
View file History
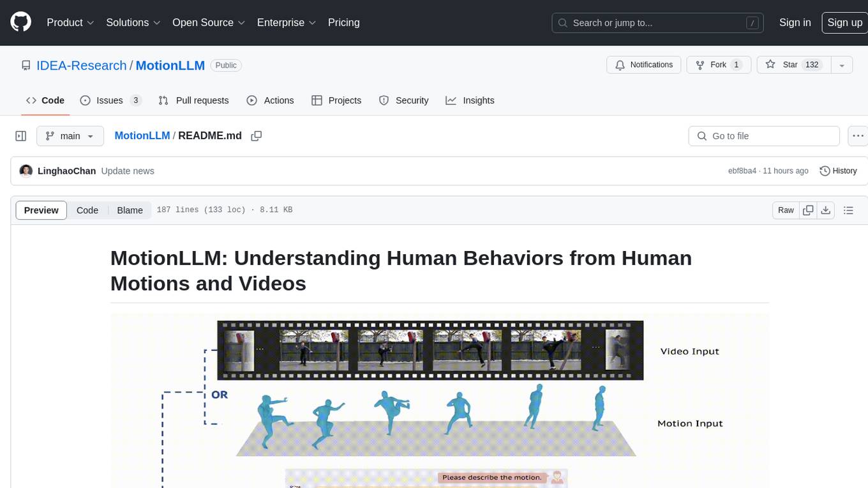click(x=838, y=171)
